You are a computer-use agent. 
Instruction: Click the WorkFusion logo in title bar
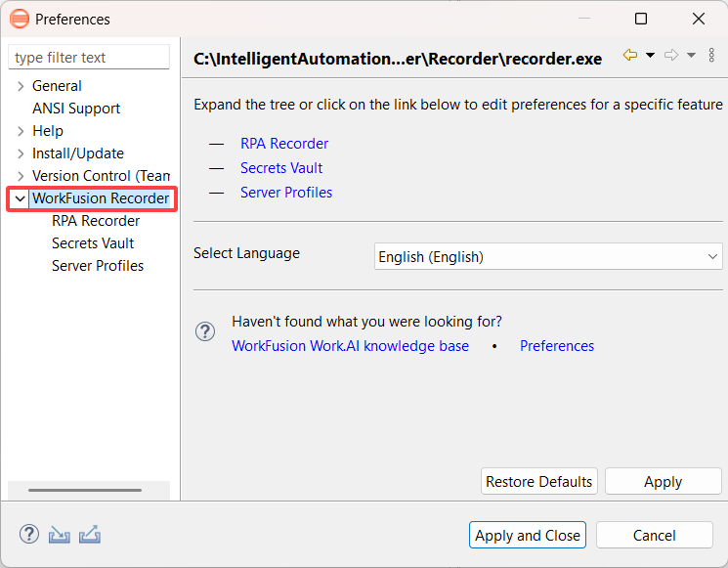pyautogui.click(x=20, y=19)
